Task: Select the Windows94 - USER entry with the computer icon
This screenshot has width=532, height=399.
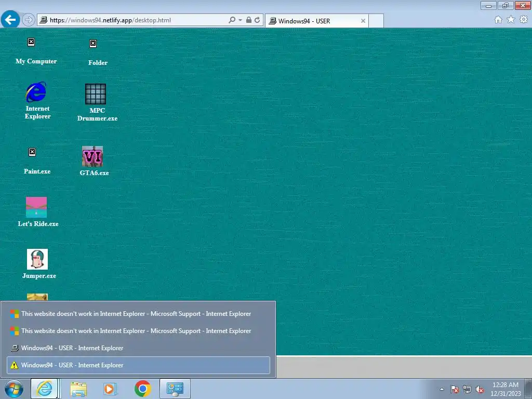Action: click(x=138, y=348)
